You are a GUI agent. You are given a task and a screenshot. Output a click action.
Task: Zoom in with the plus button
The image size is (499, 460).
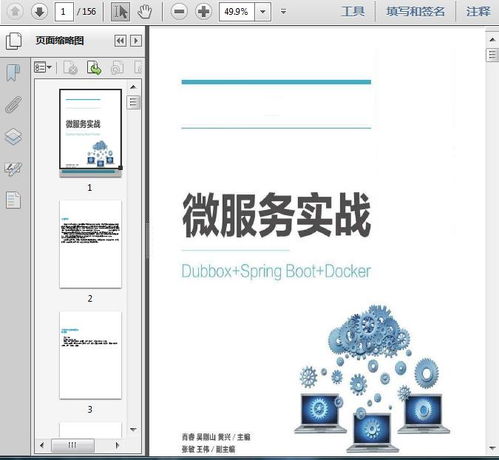coord(203,12)
